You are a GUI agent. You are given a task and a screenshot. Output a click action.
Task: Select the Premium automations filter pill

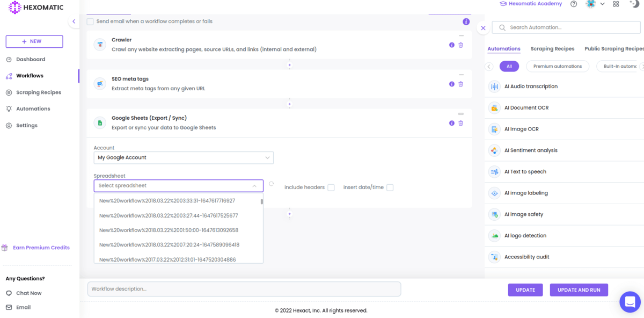click(x=558, y=66)
